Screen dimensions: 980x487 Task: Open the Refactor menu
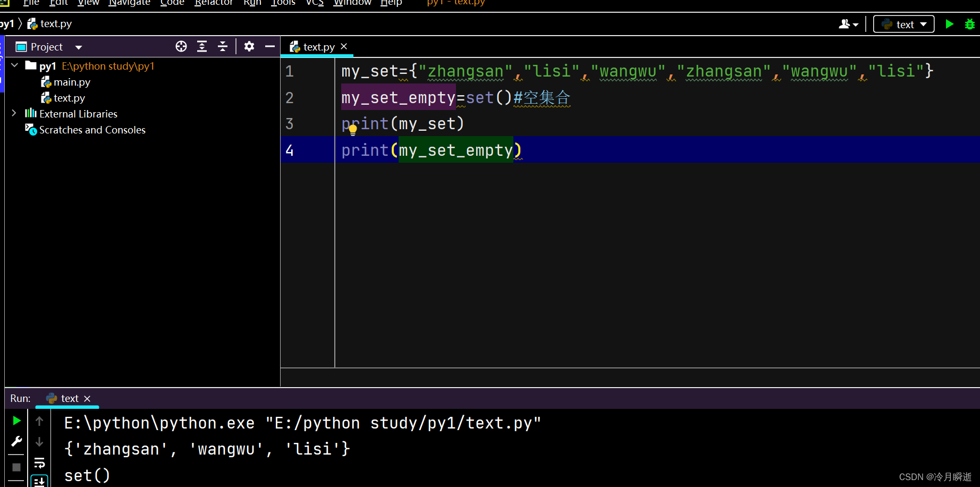(213, 3)
